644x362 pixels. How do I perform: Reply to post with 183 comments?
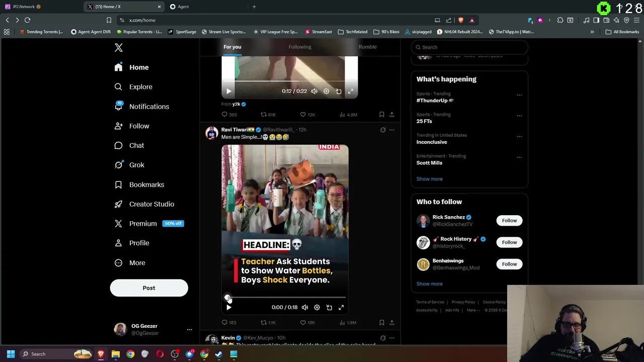(229, 323)
